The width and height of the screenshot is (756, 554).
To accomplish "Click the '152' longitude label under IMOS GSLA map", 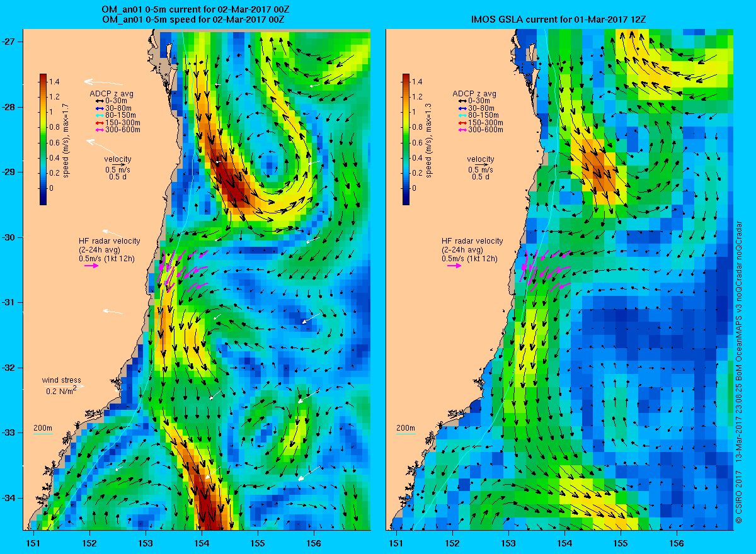I will (x=452, y=543).
